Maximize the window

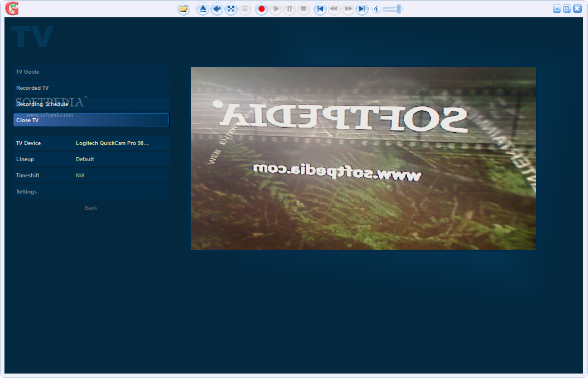(x=567, y=8)
